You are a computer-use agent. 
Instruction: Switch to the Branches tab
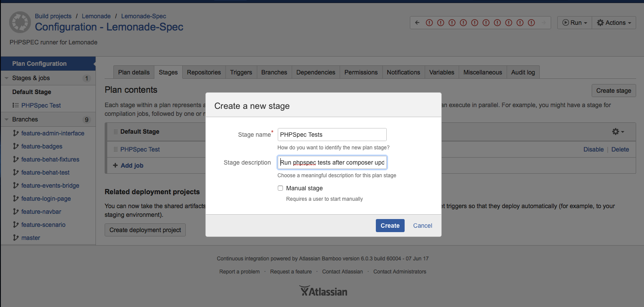274,72
